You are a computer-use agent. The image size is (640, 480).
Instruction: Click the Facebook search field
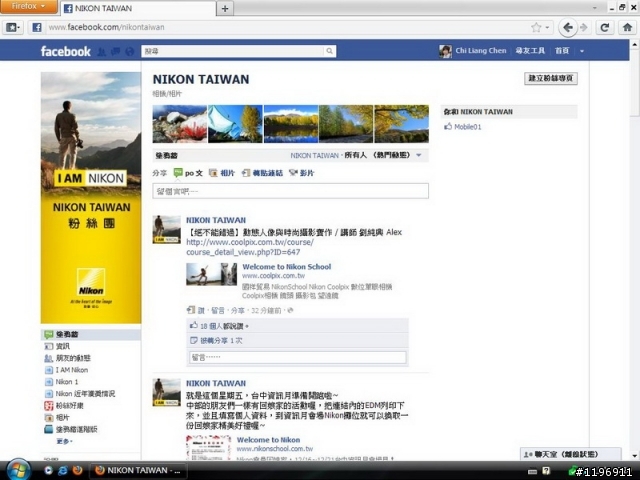click(x=233, y=51)
